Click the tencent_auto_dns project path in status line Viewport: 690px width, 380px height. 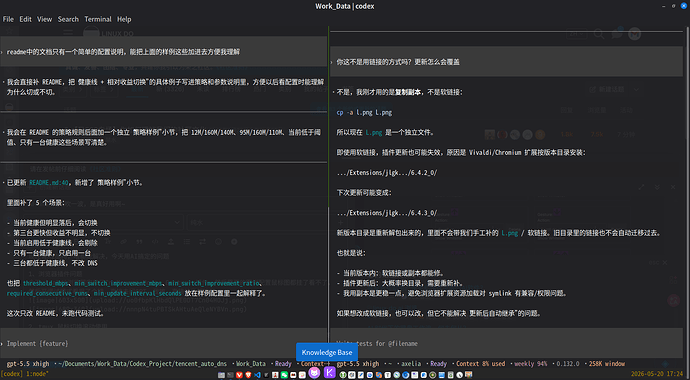coord(142,364)
